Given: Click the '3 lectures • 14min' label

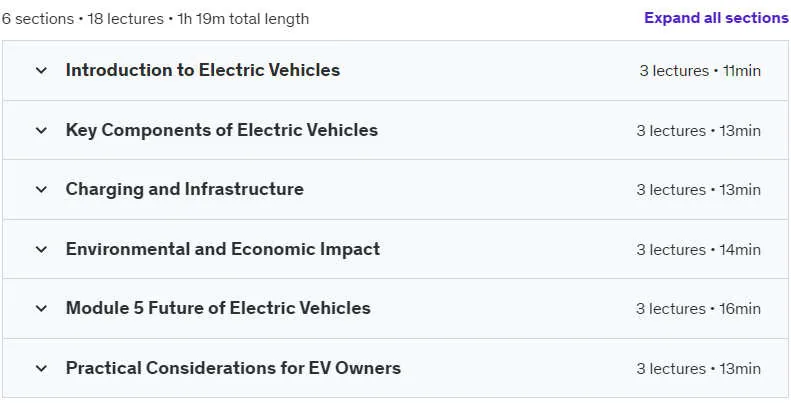Looking at the screenshot, I should (x=698, y=250).
